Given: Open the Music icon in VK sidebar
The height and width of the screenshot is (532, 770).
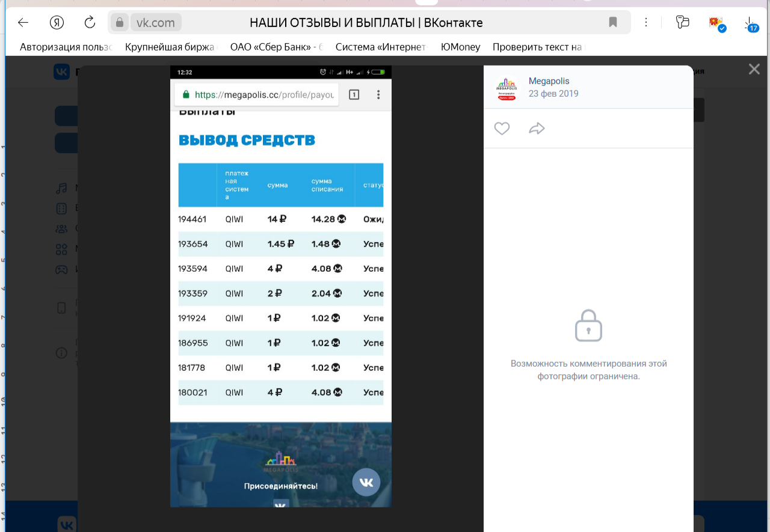Looking at the screenshot, I should (x=61, y=188).
